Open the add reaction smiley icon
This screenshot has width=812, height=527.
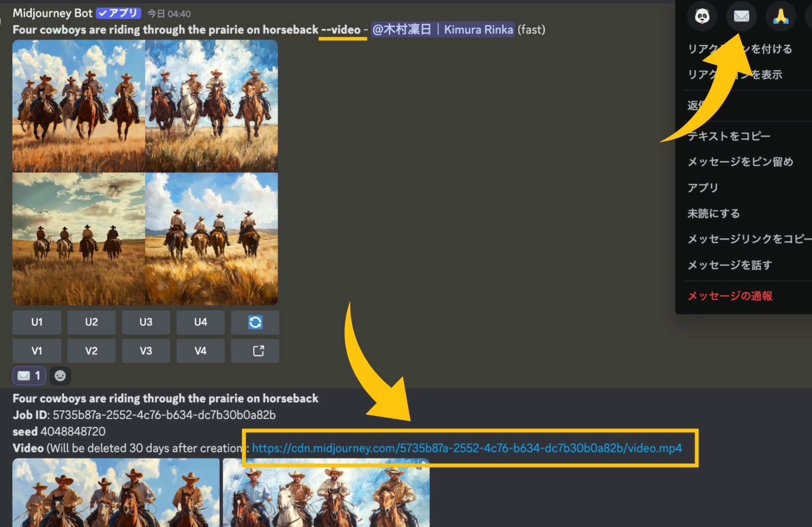[x=60, y=375]
